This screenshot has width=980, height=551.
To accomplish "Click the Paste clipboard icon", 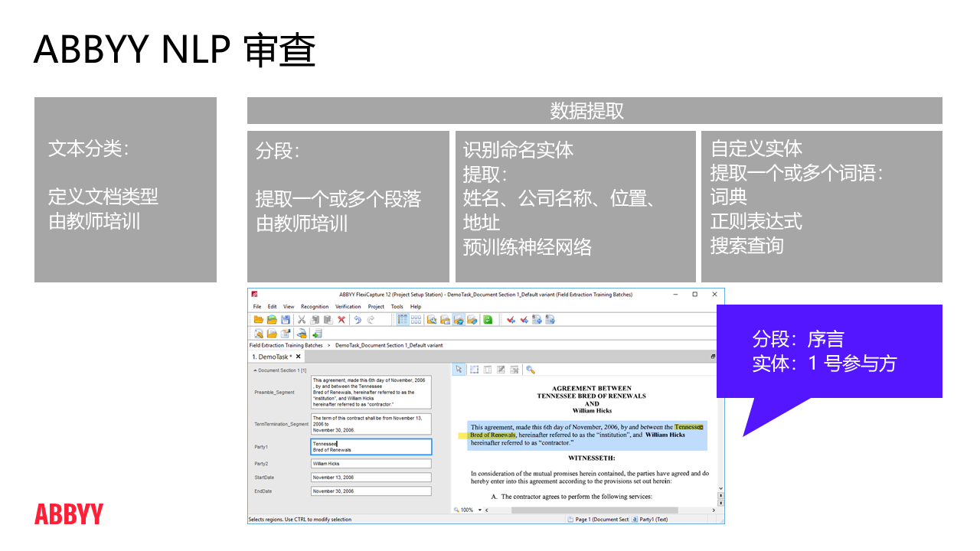I will pos(328,320).
